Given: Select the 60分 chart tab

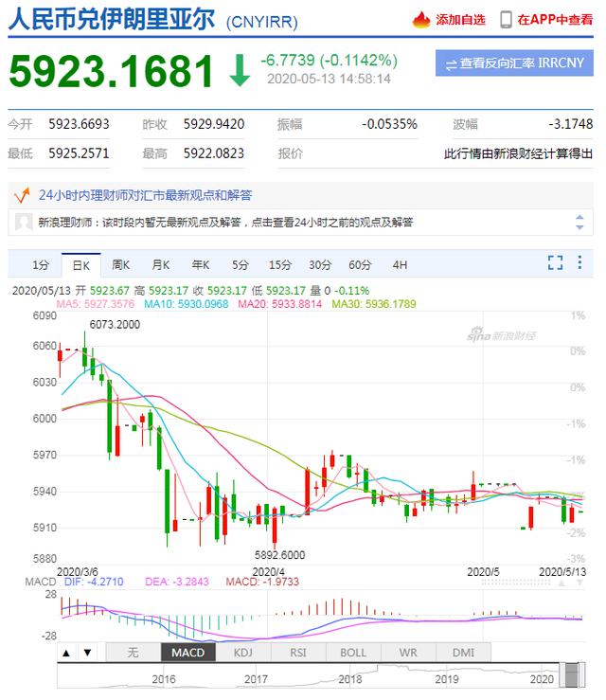Looking at the screenshot, I should click(360, 265).
